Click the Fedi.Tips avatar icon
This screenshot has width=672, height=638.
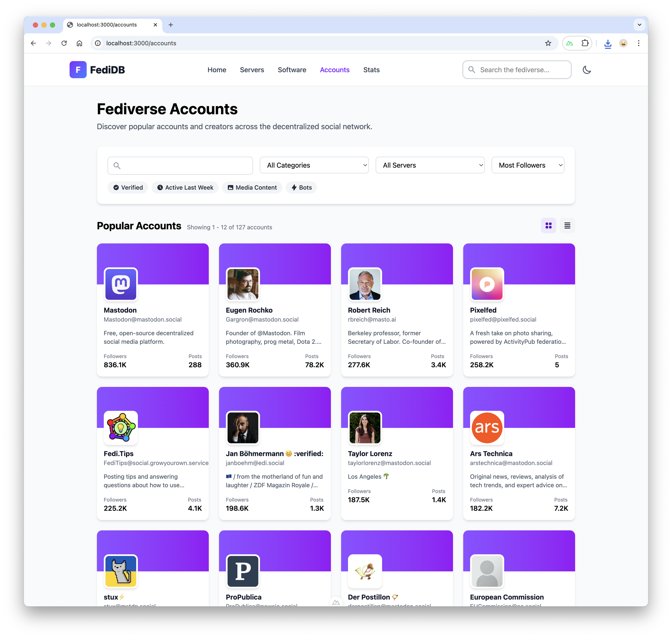(121, 427)
